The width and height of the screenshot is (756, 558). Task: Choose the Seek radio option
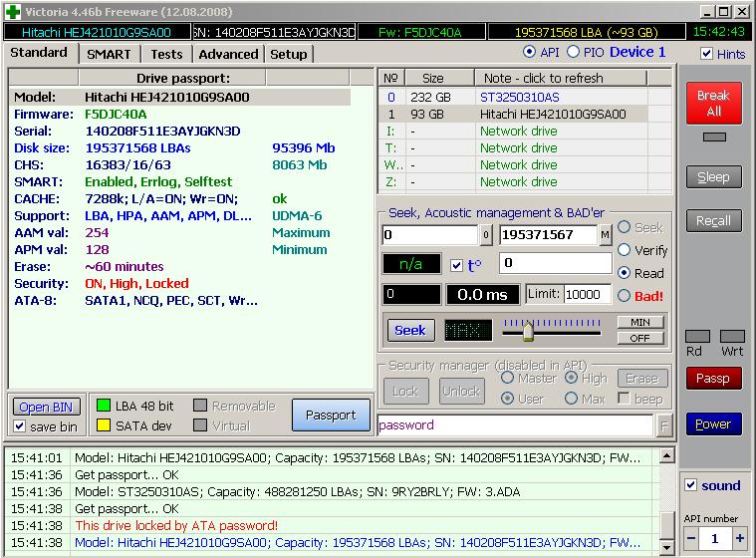pos(624,227)
